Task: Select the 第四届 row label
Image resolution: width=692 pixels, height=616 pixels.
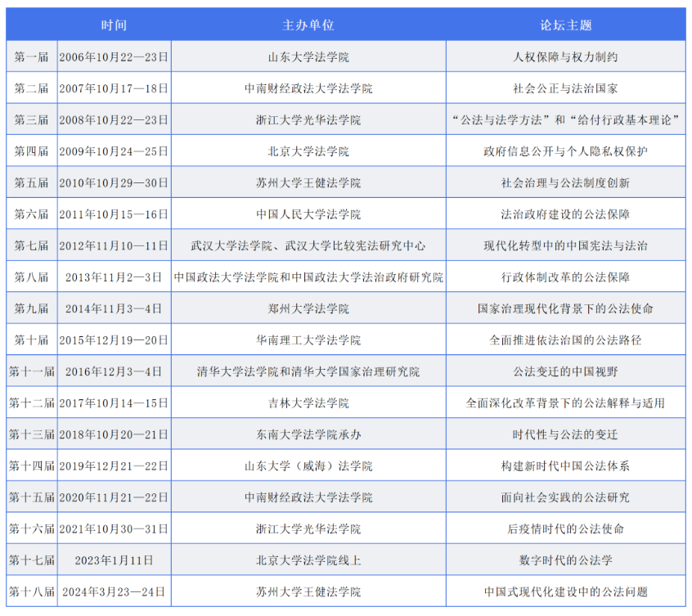Action: pyautogui.click(x=31, y=151)
